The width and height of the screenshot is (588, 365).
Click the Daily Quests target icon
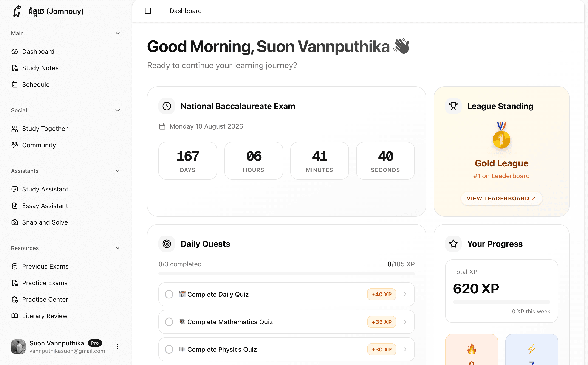[167, 244]
